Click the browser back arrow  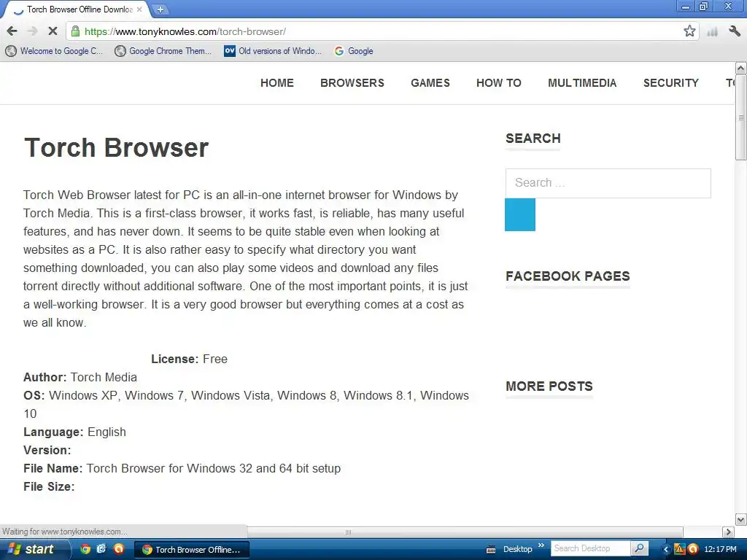click(12, 31)
